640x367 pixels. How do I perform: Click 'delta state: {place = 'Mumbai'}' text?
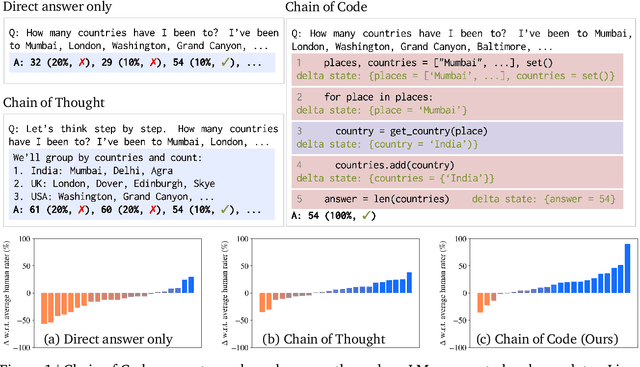pyautogui.click(x=382, y=110)
